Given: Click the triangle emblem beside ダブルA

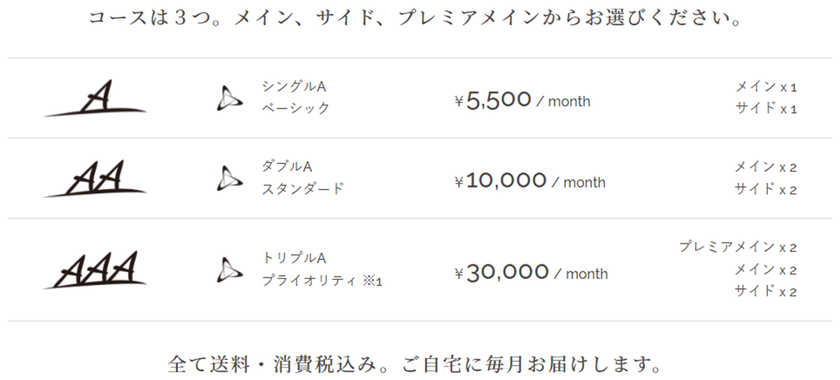Looking at the screenshot, I should 229,178.
